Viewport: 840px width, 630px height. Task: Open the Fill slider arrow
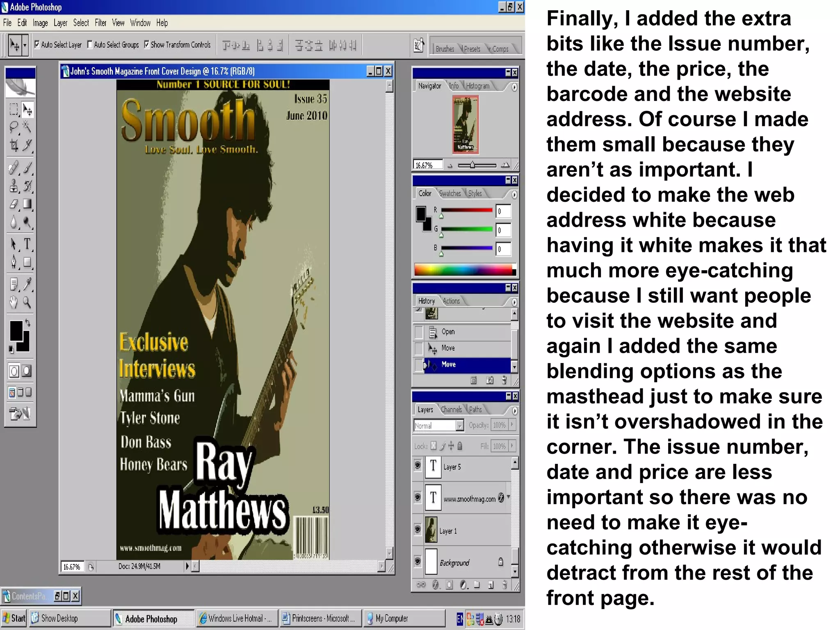coord(512,446)
